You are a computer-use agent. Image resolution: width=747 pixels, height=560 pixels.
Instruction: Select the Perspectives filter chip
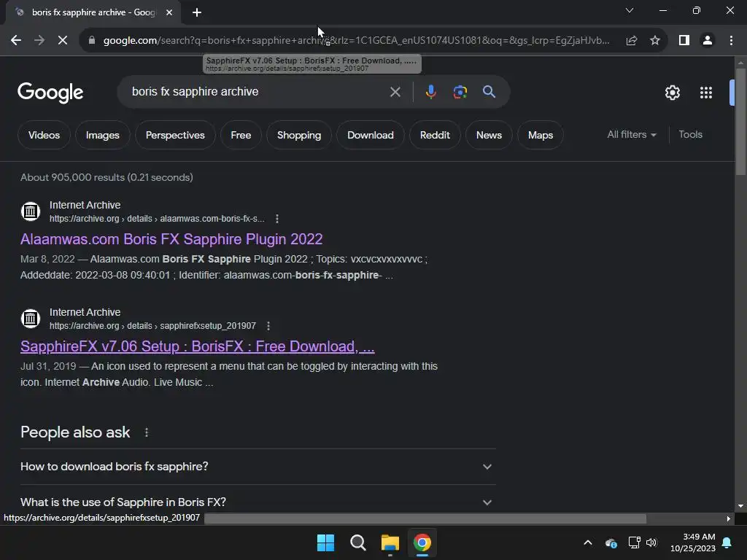[x=175, y=135]
